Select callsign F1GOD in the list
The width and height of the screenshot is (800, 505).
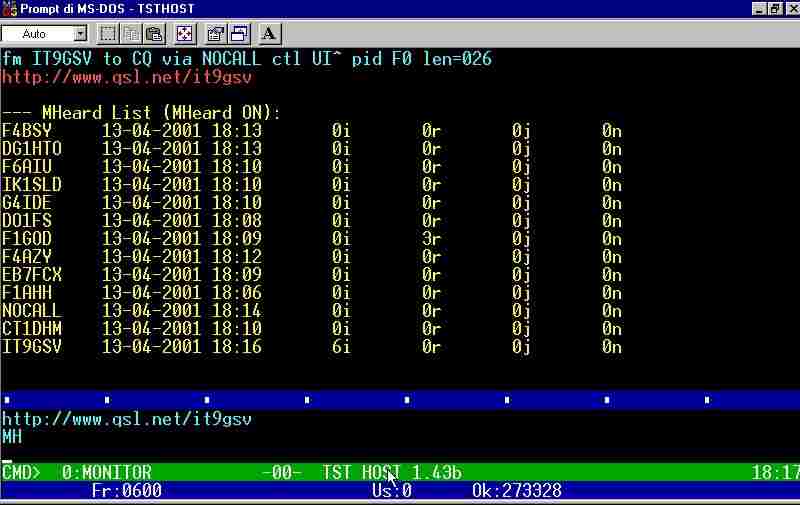click(x=27, y=238)
